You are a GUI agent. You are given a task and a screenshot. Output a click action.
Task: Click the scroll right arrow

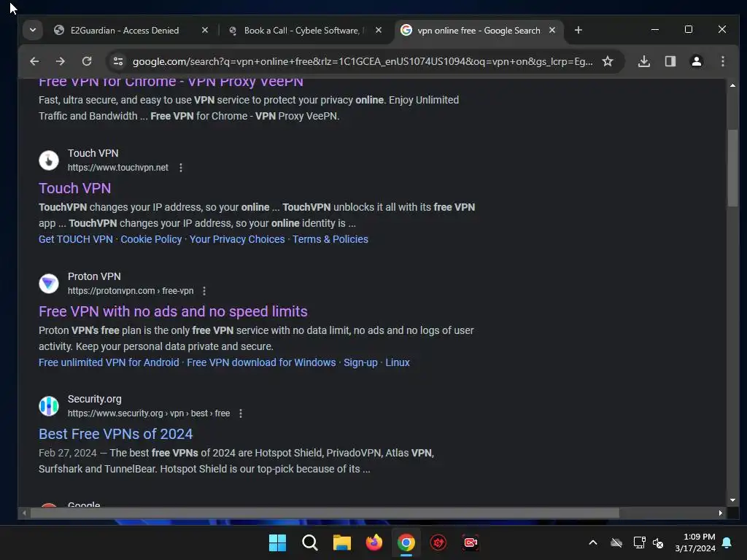[x=720, y=513]
